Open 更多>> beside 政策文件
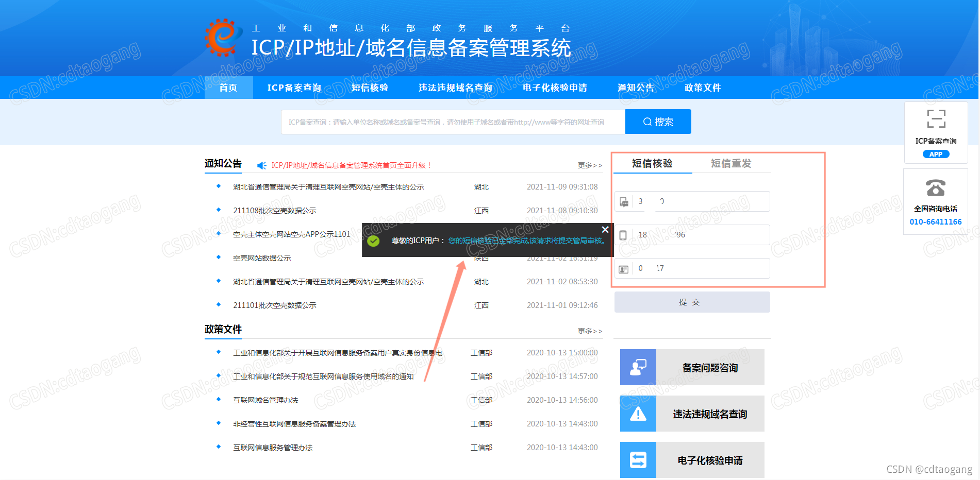The height and width of the screenshot is (480, 980). pyautogui.click(x=590, y=331)
